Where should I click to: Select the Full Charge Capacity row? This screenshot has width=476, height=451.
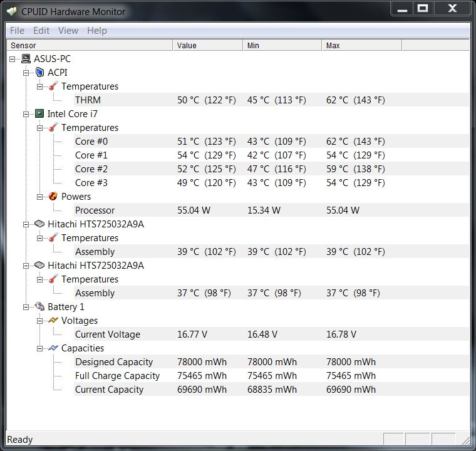coord(272,375)
